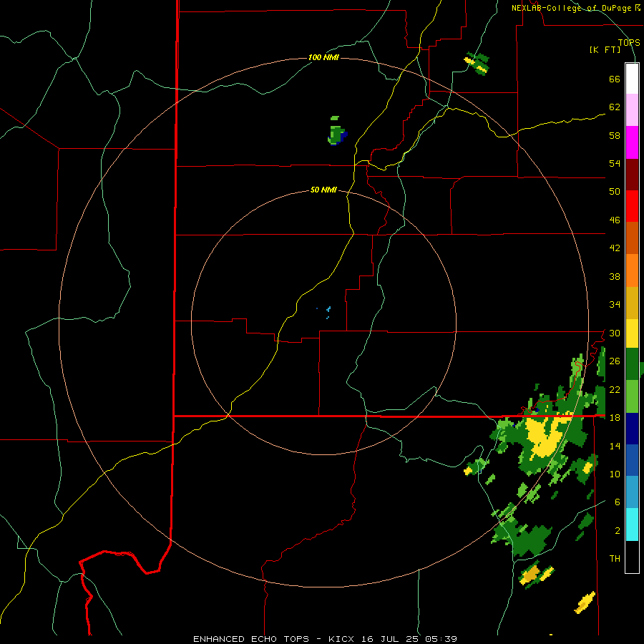Click the green echo cell north of the 50 NMI ring
The width and height of the screenshot is (644, 644).
click(x=336, y=132)
